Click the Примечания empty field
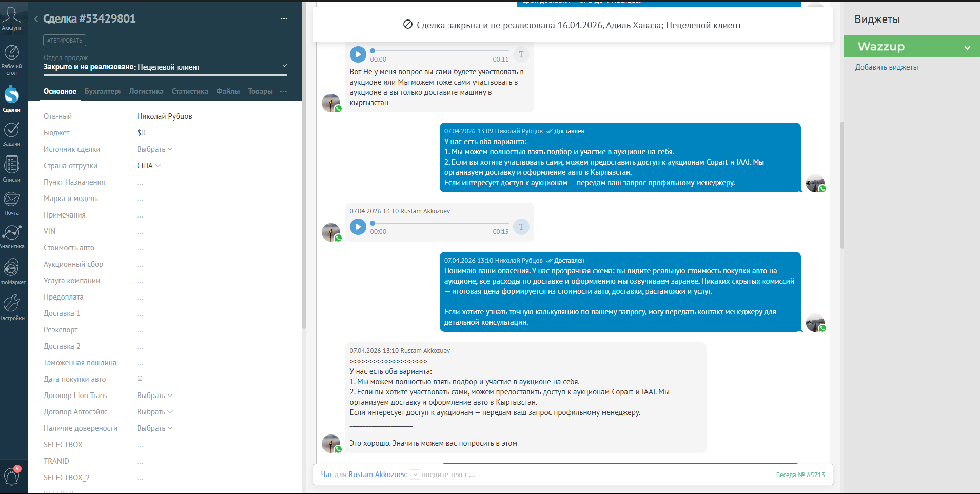The height and width of the screenshot is (494, 980). [140, 215]
